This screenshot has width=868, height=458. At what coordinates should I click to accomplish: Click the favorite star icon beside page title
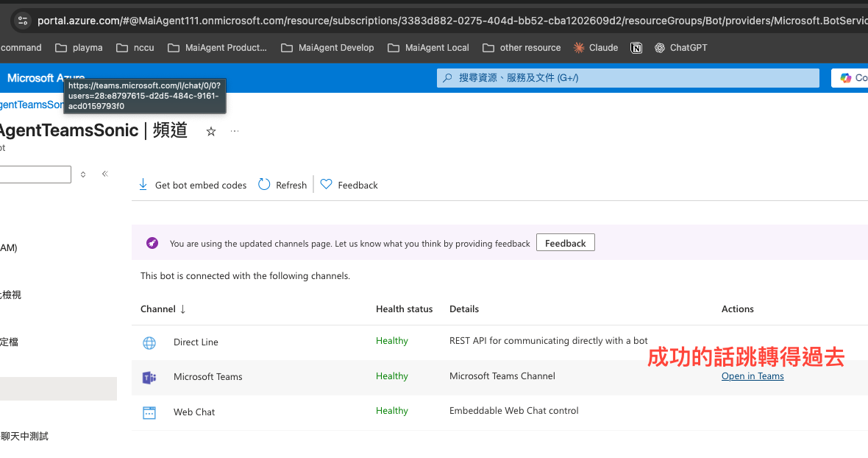211,131
